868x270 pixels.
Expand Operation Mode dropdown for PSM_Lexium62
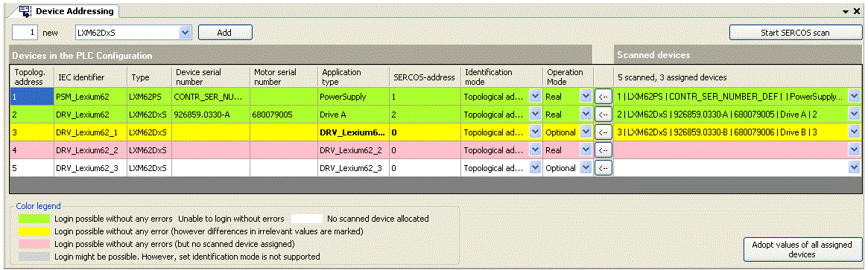point(586,97)
